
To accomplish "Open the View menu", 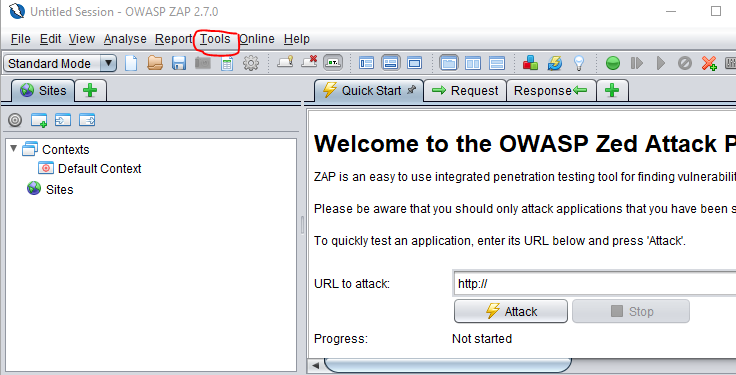I will pos(82,39).
